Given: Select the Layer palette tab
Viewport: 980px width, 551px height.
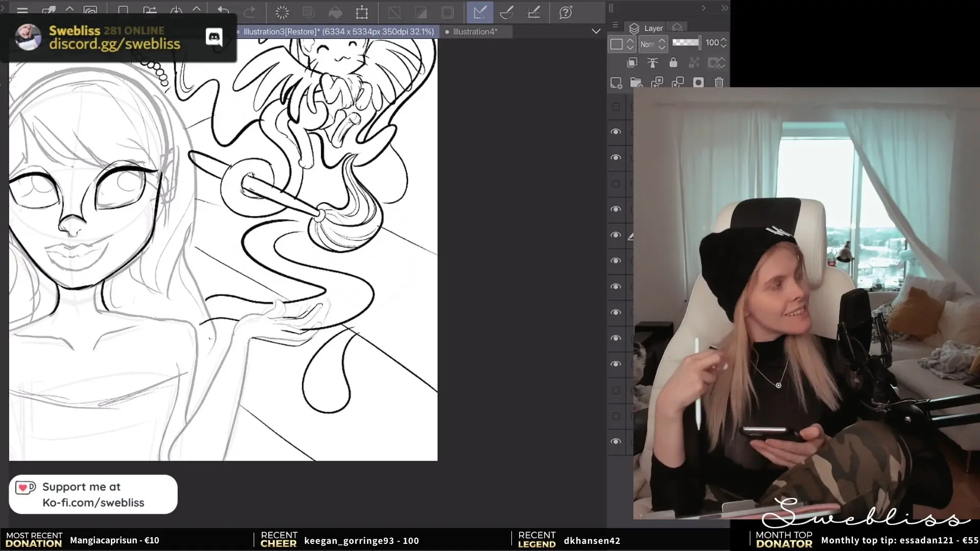Looking at the screenshot, I should click(x=647, y=28).
